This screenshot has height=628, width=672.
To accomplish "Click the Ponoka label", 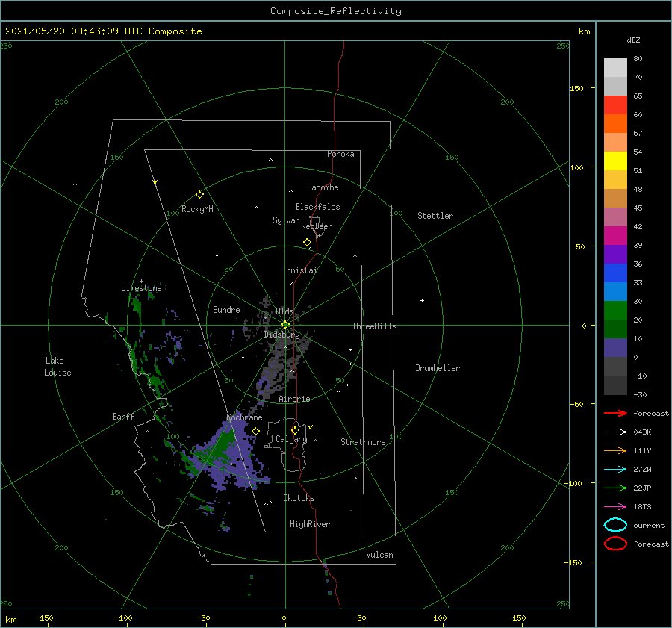I will pyautogui.click(x=340, y=154).
